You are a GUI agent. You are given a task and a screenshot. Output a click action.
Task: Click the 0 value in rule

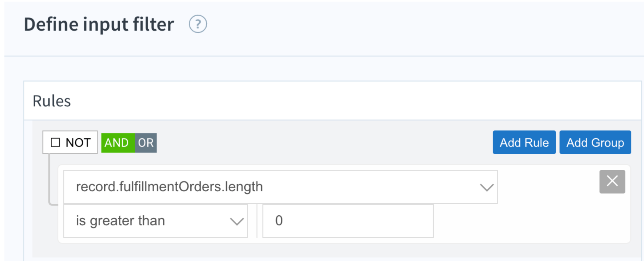point(279,221)
